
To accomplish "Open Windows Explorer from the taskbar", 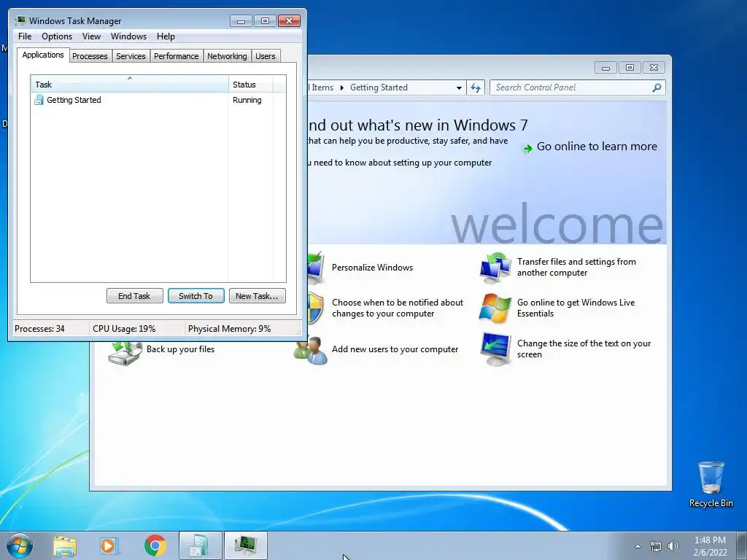I will [65, 545].
